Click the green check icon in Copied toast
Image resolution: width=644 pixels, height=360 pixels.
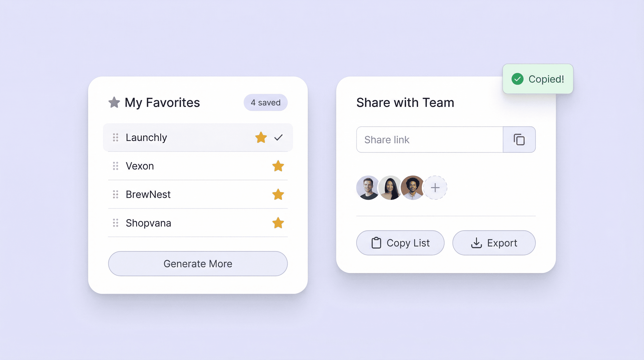click(x=517, y=79)
